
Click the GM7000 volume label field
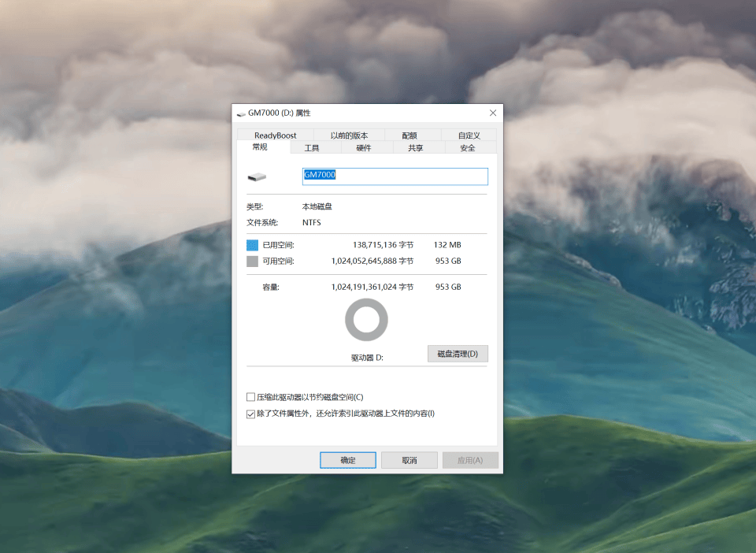pyautogui.click(x=395, y=176)
